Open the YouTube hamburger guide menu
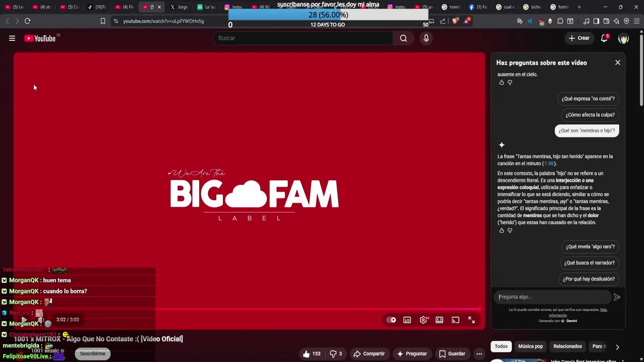 coord(12,38)
